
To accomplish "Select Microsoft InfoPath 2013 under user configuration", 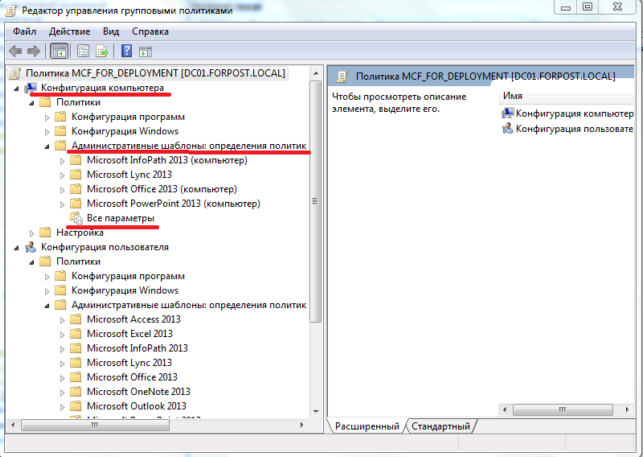I will (137, 348).
